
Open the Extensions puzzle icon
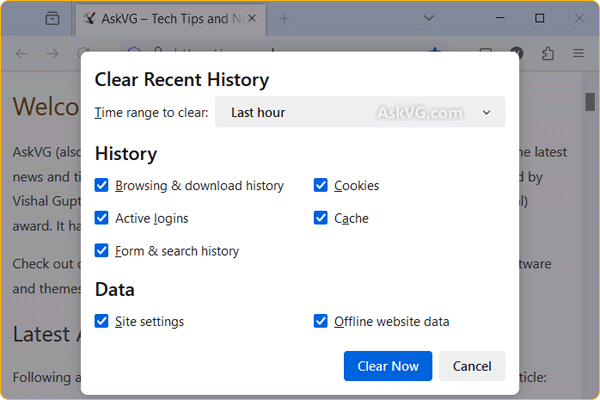(x=548, y=53)
